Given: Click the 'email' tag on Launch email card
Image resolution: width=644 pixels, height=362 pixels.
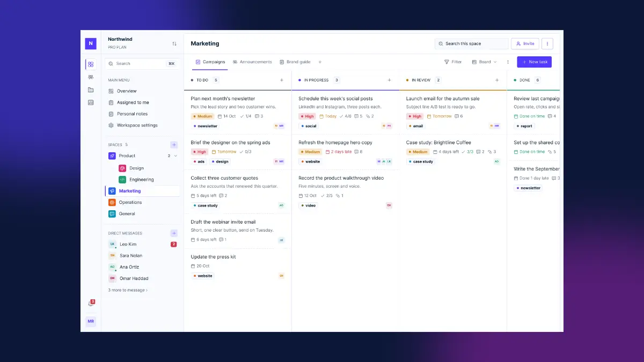Looking at the screenshot, I should (x=416, y=126).
